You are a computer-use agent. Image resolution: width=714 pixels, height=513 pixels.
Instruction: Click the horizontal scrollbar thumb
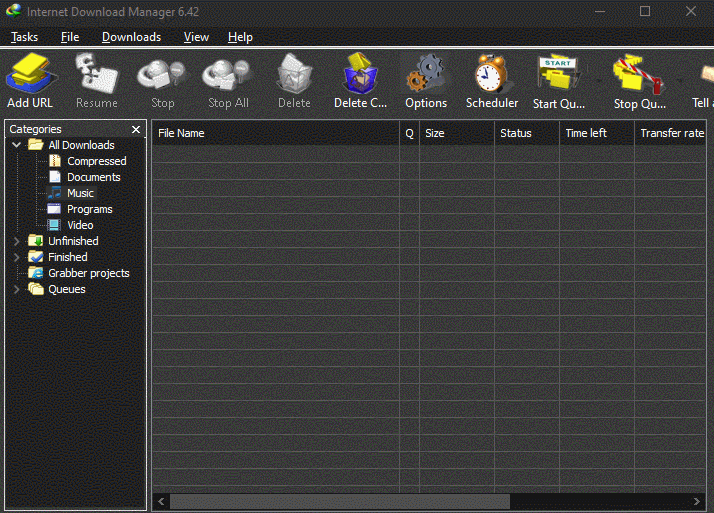(340, 501)
